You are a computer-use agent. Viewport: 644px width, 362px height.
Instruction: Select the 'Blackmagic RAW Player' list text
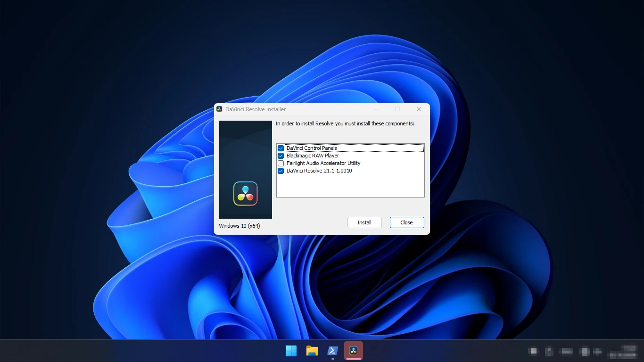click(x=313, y=156)
